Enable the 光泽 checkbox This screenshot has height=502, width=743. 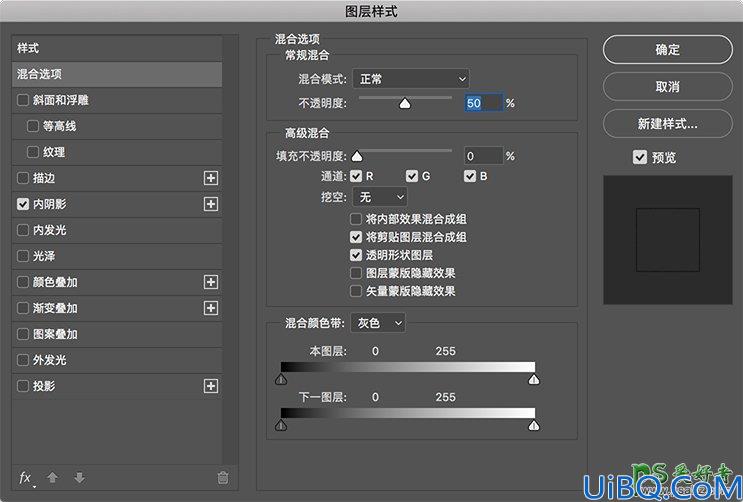(x=23, y=256)
